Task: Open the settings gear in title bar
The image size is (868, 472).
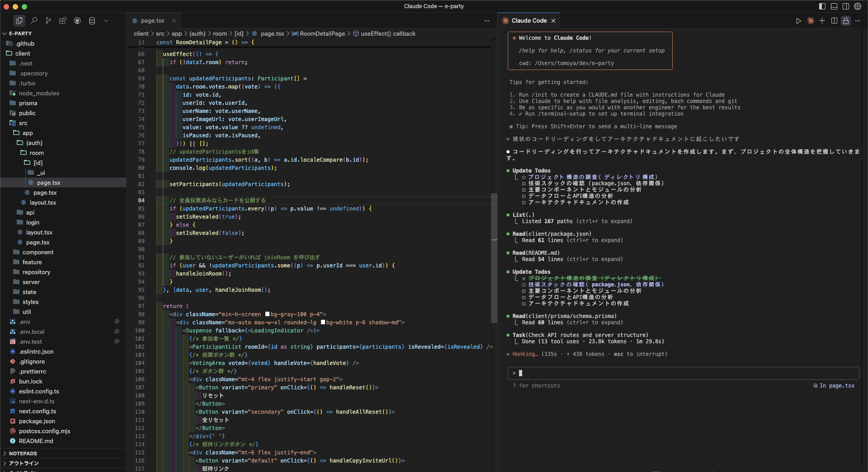Action: 858,6
